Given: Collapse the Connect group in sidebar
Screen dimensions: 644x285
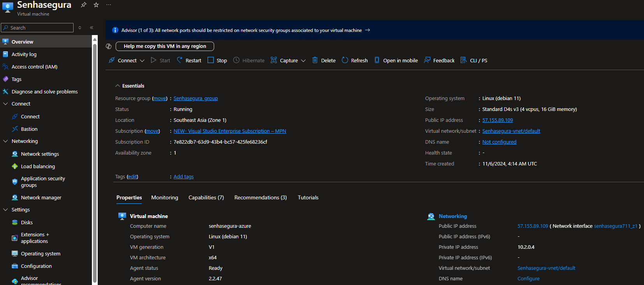Looking at the screenshot, I should [5, 104].
